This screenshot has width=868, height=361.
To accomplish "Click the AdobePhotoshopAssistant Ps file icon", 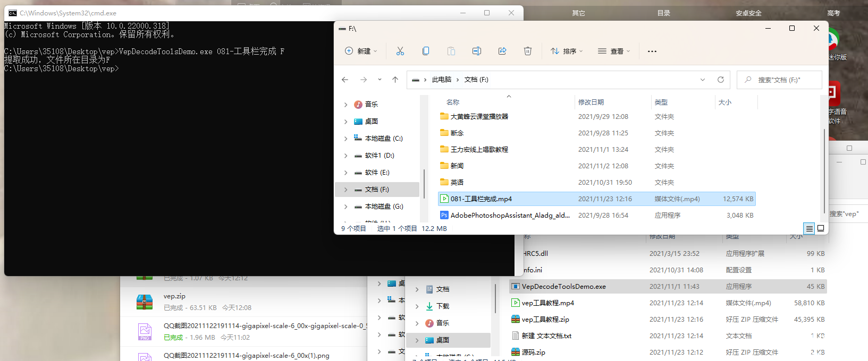I will [444, 216].
